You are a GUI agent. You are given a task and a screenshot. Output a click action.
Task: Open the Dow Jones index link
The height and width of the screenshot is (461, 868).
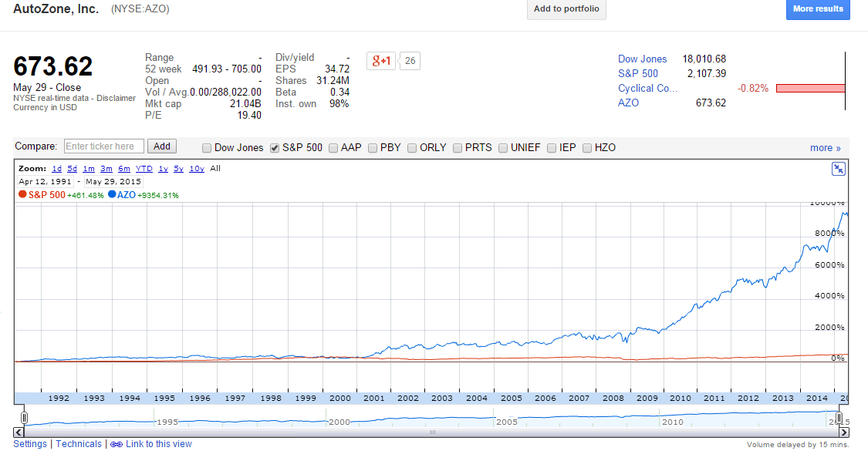click(x=642, y=59)
